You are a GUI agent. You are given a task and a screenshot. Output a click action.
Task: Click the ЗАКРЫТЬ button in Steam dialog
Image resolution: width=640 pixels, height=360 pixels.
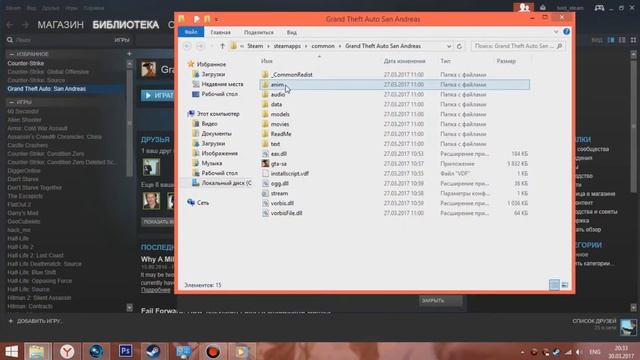point(441,300)
